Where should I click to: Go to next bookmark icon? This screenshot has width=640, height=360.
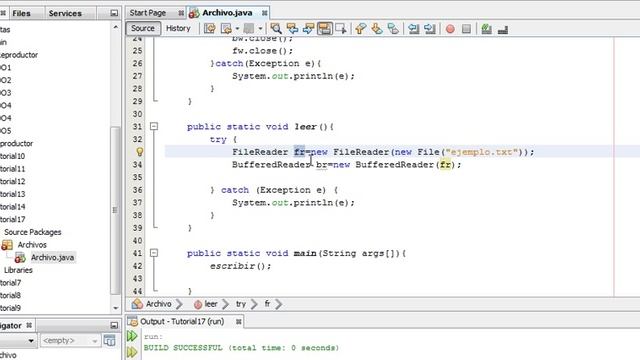(377, 29)
